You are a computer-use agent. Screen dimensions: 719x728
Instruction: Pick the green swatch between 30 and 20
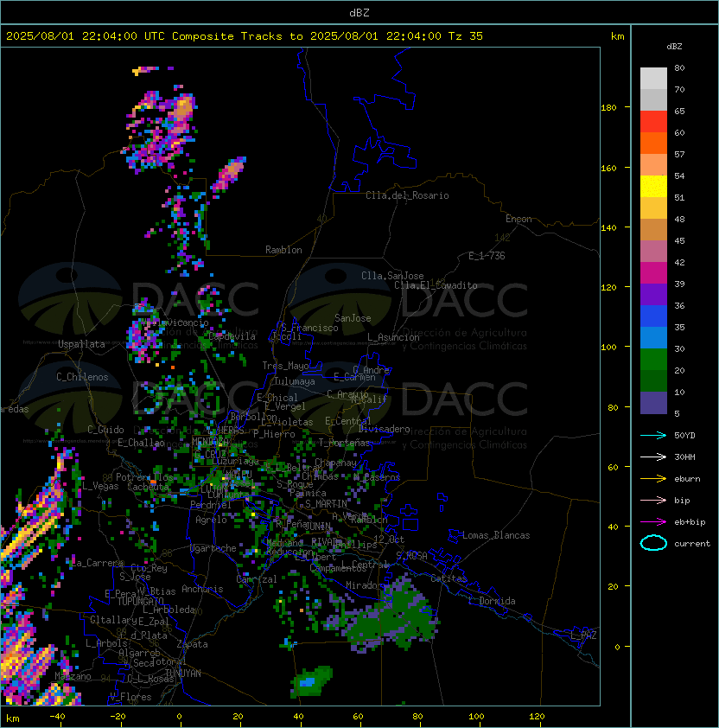653,360
